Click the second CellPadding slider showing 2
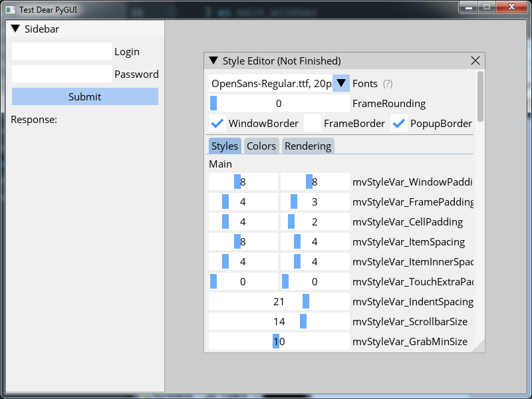Image resolution: width=532 pixels, height=399 pixels. coord(315,221)
